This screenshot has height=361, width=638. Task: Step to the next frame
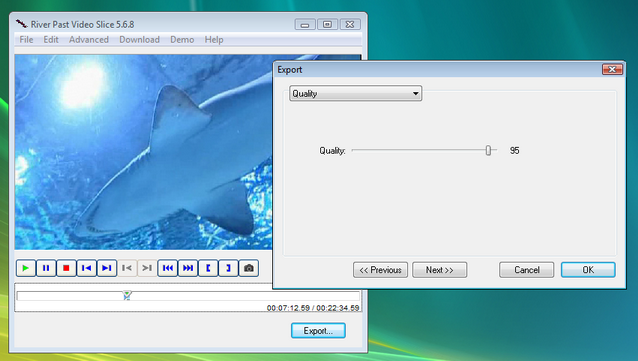point(107,268)
